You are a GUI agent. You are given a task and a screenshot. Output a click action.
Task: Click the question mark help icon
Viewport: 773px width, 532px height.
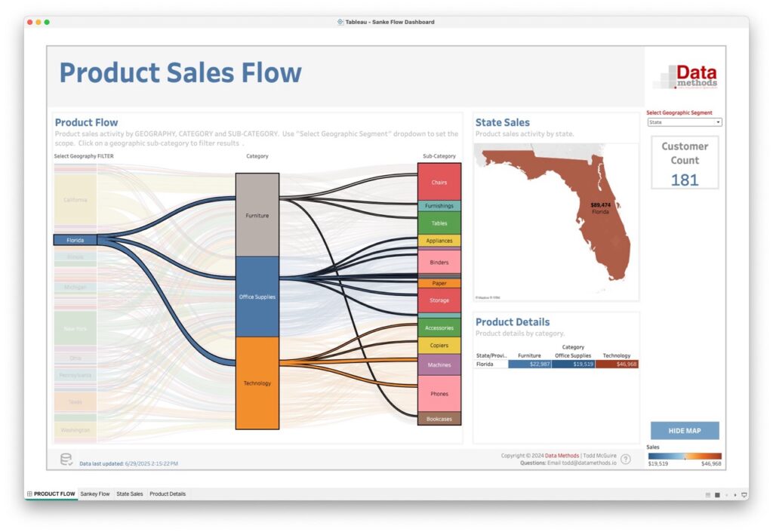click(625, 459)
